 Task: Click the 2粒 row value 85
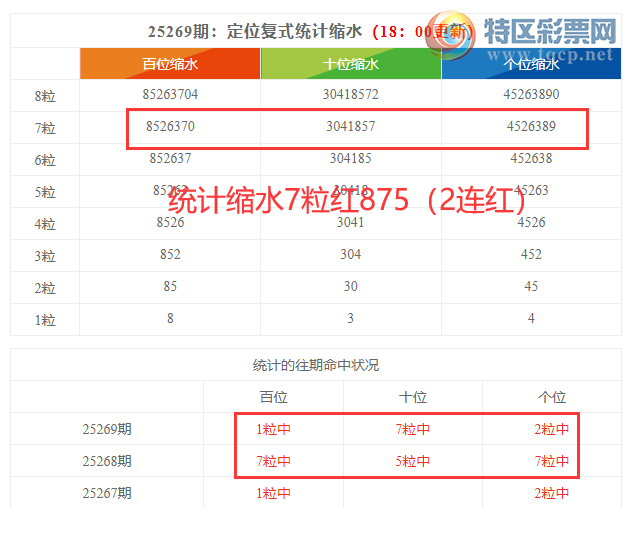[x=170, y=286]
